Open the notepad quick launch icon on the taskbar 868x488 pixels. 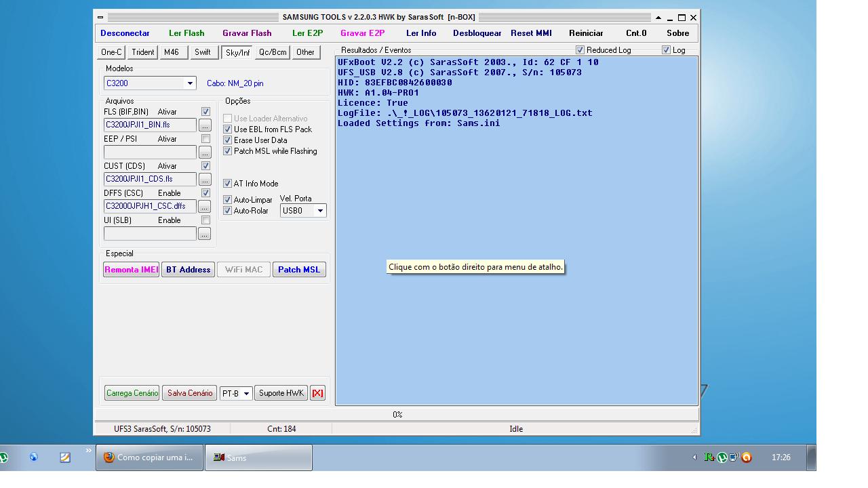tap(65, 457)
